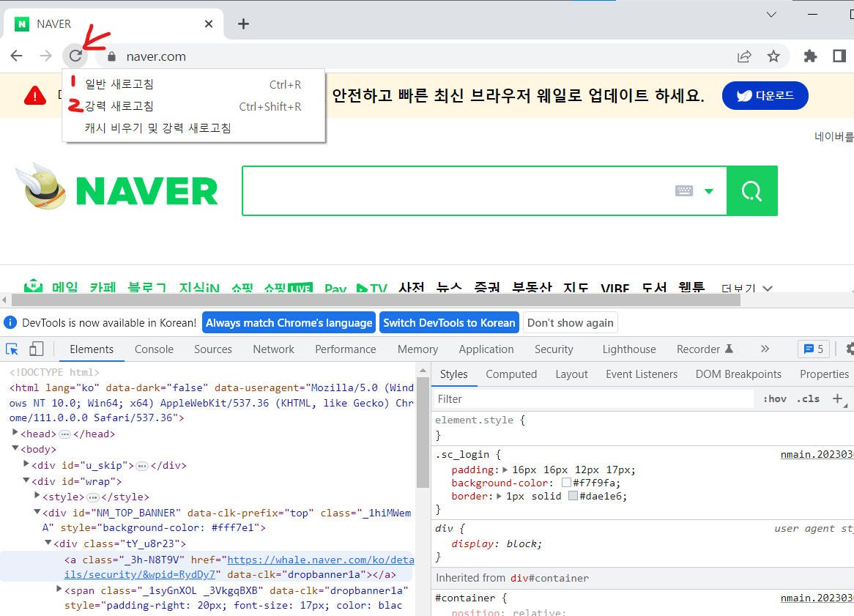Image resolution: width=854 pixels, height=616 pixels.
Task: Click Always match Chrome's language button
Action: [289, 322]
